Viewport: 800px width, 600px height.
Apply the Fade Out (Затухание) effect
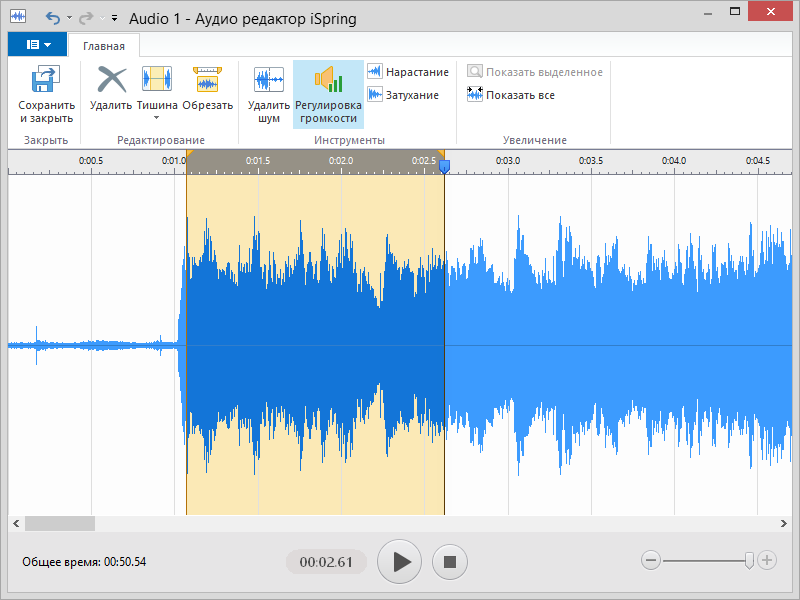[x=403, y=95]
